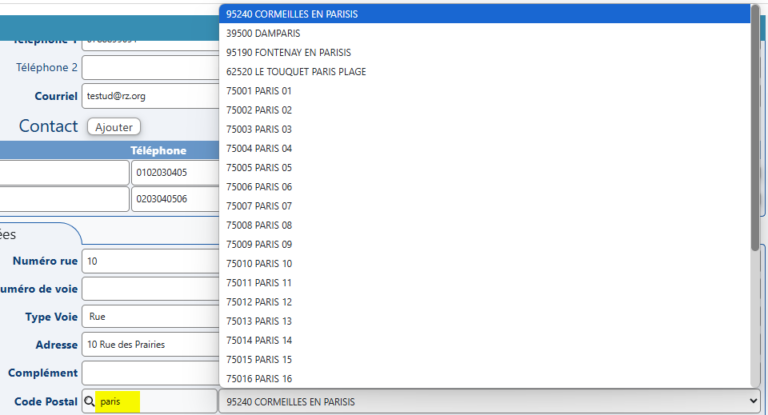768x415 pixels.
Task: Click the magnifier icon in Code Postal
Action: coord(90,402)
